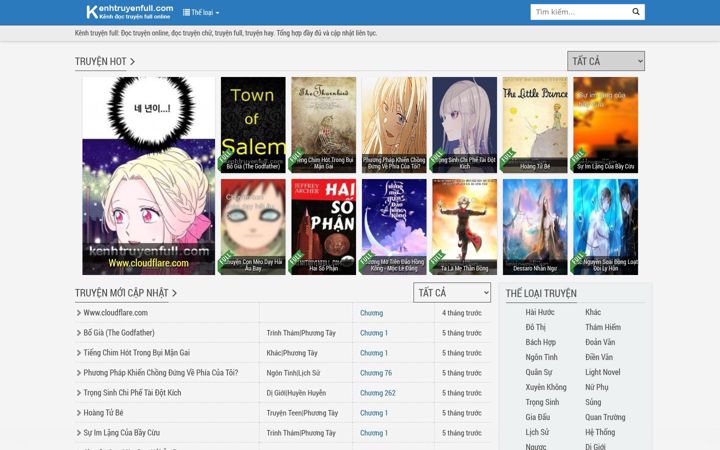Open Phương Pháp Khiến Chồng Đứng Về Phía Của Tôi? entry

pyautogui.click(x=161, y=372)
